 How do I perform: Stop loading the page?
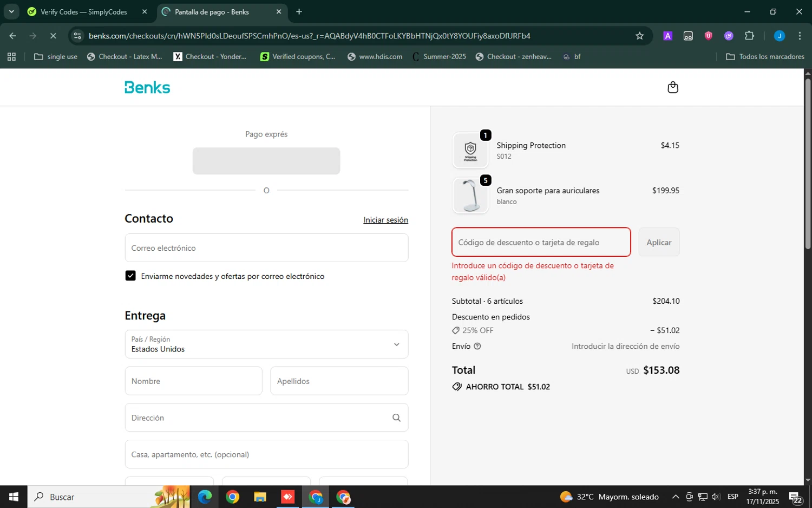53,36
